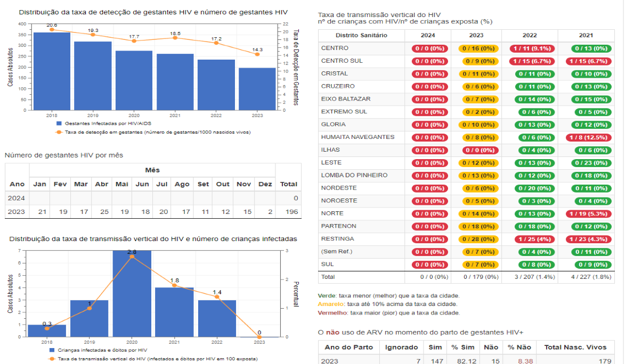Screen dimensions: 626x364
Task: Toggle the Gestantes Infectadas por HIV/AIDS legend entry
Action: tap(104, 123)
